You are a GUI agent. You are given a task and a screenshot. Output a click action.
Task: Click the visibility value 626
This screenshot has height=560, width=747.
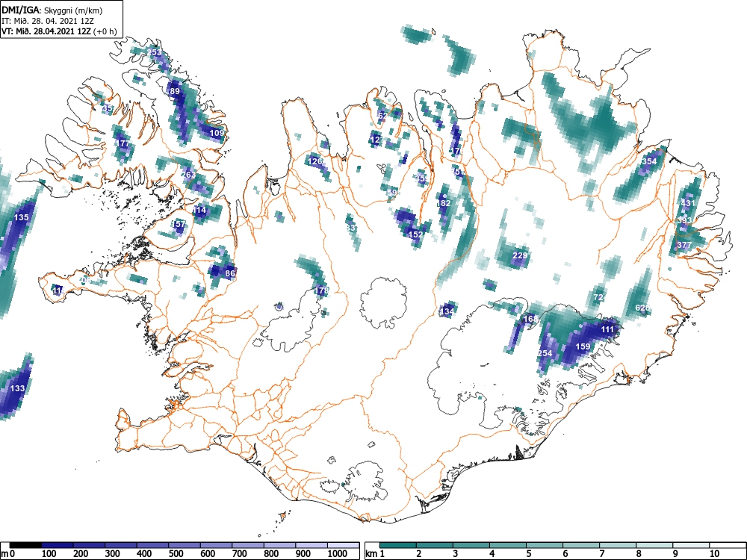(642, 308)
